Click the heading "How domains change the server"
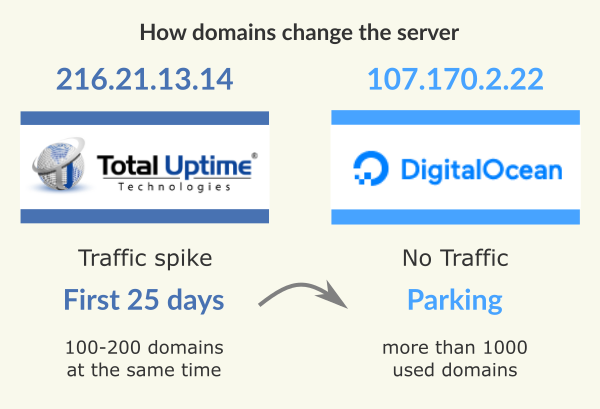 click(299, 33)
